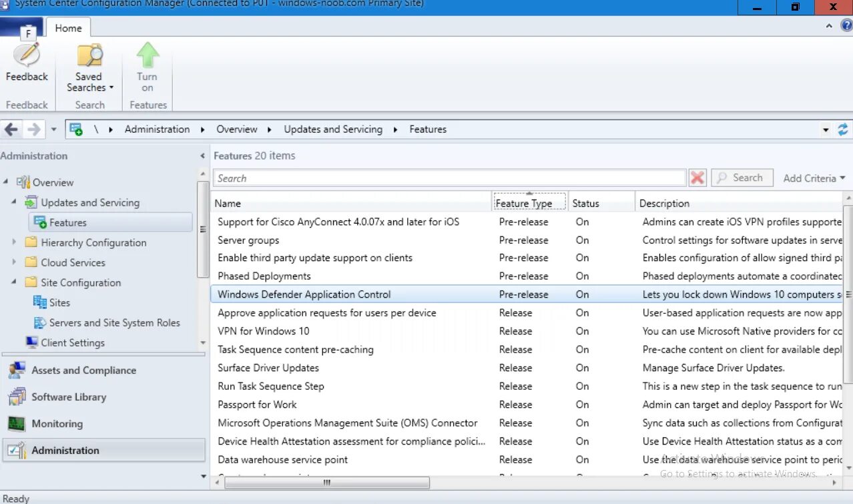Image resolution: width=853 pixels, height=504 pixels.
Task: Sort by the Name column header
Action: (351, 203)
